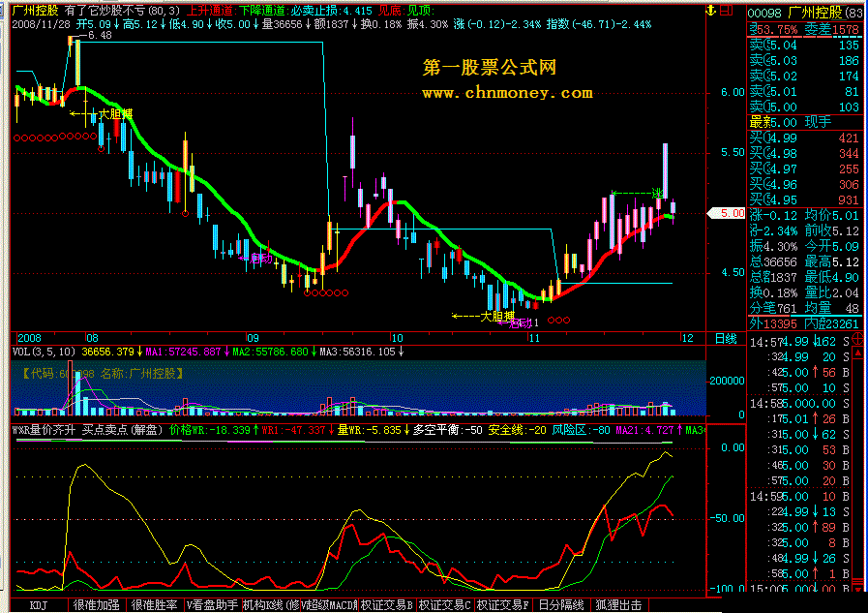Click the 今开5.09 value
The width and height of the screenshot is (868, 613).
pyautogui.click(x=832, y=246)
